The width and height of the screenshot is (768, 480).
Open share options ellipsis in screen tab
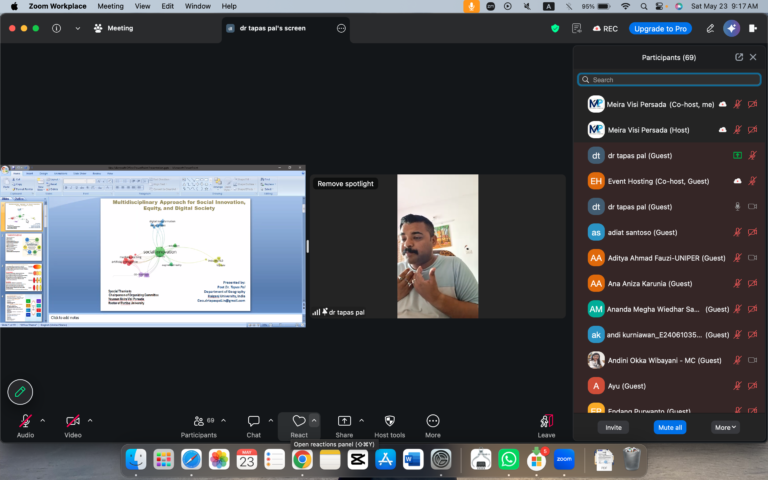click(341, 28)
